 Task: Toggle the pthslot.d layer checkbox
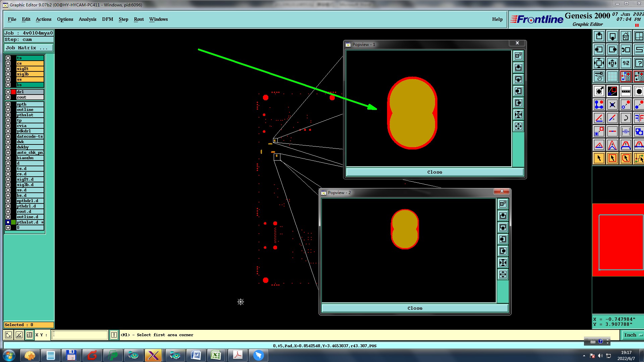pos(8,222)
